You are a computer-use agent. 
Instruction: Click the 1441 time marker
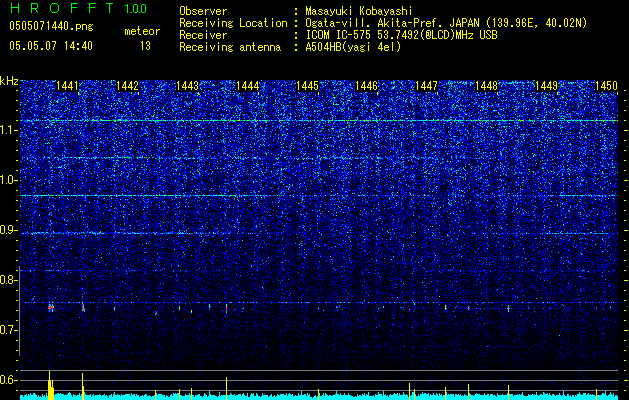[67, 86]
